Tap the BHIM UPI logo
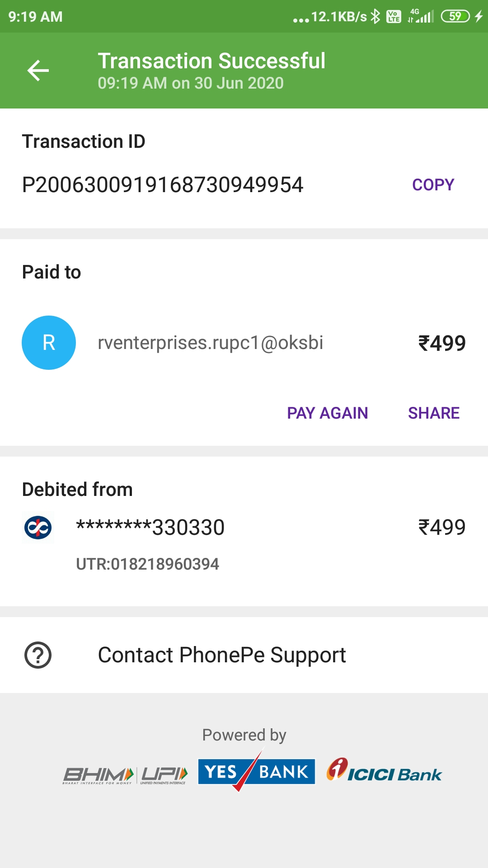Viewport: 488px width, 868px height. tap(125, 775)
